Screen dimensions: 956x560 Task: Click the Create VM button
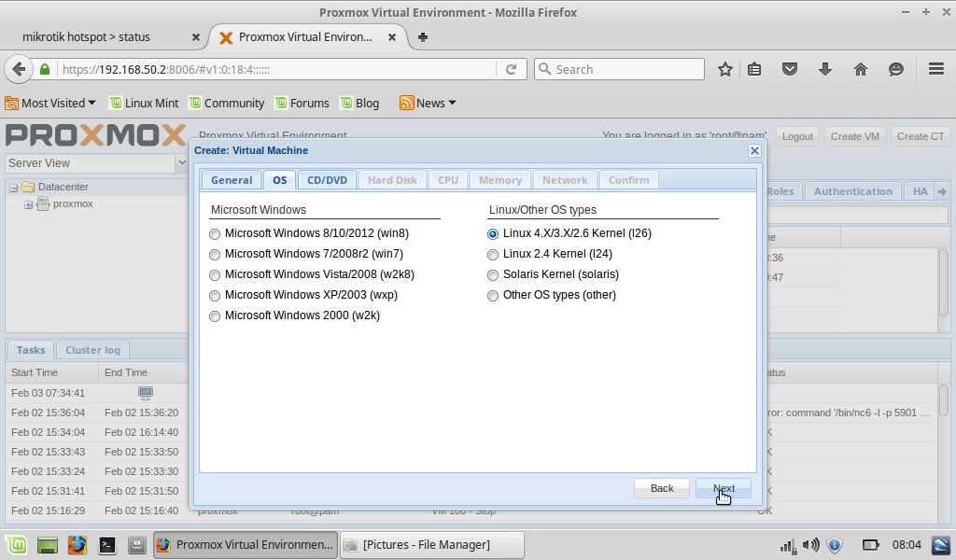[855, 136]
